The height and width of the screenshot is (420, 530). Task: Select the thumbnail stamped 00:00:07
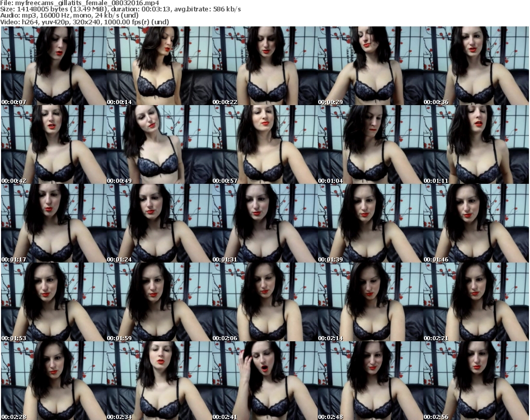54,66
